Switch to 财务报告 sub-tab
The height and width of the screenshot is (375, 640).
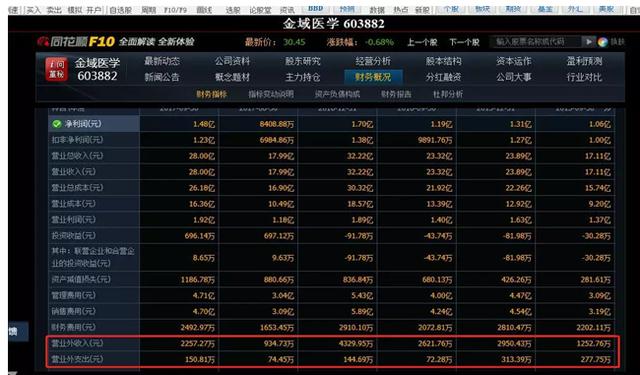click(396, 94)
